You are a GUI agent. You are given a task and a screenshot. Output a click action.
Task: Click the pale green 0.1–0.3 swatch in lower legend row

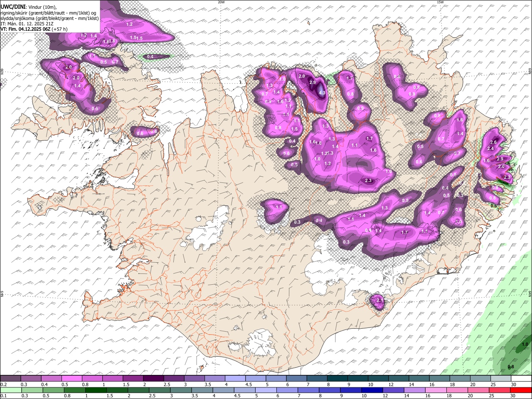[10, 390]
